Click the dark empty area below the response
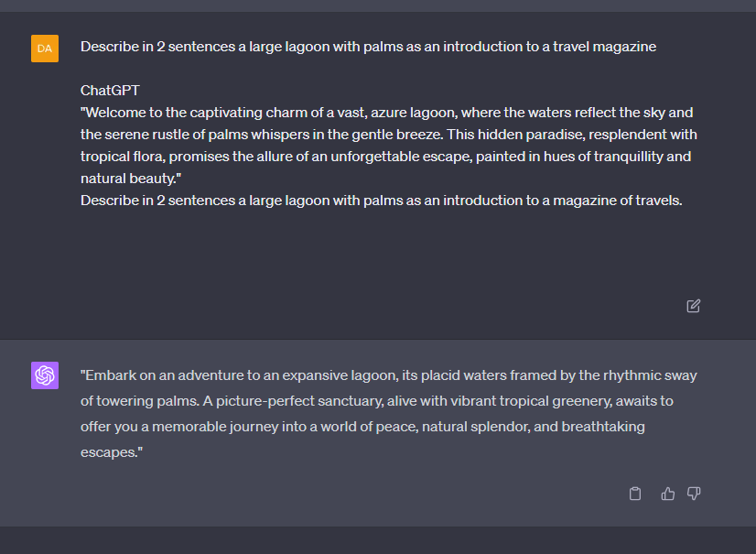The width and height of the screenshot is (756, 554). 378,540
